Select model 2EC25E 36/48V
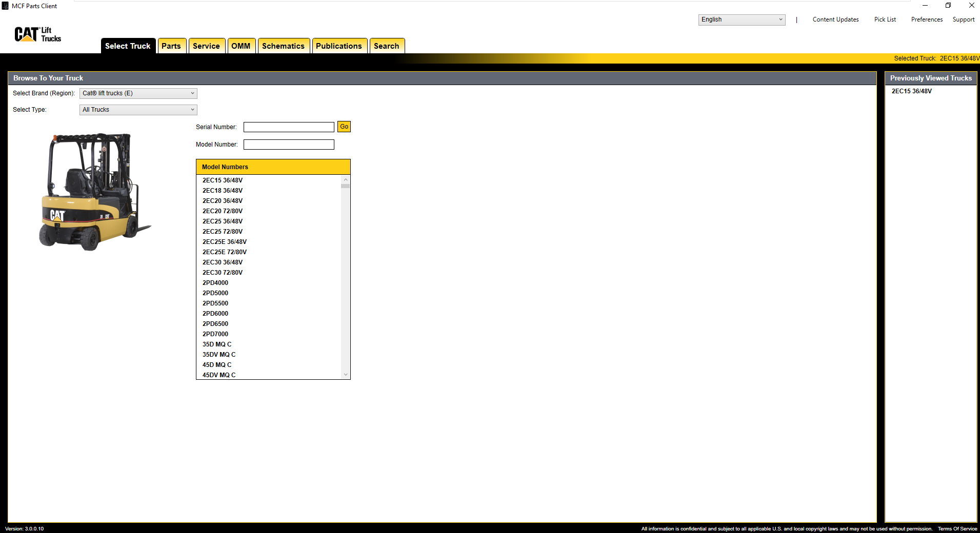This screenshot has height=533, width=980. [225, 242]
